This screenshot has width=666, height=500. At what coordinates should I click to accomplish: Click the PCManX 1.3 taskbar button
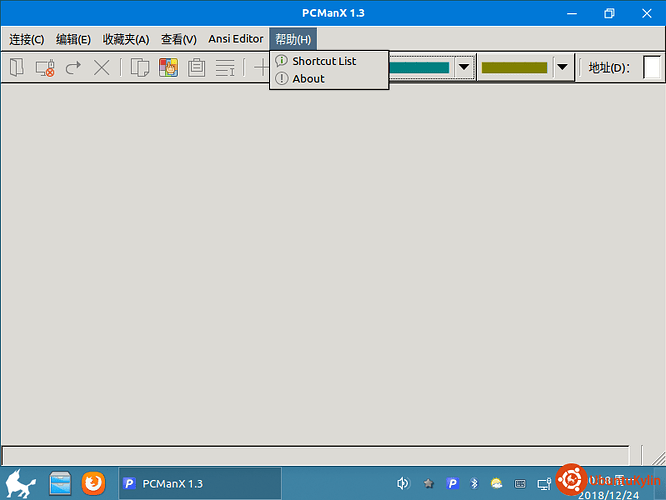[200, 483]
